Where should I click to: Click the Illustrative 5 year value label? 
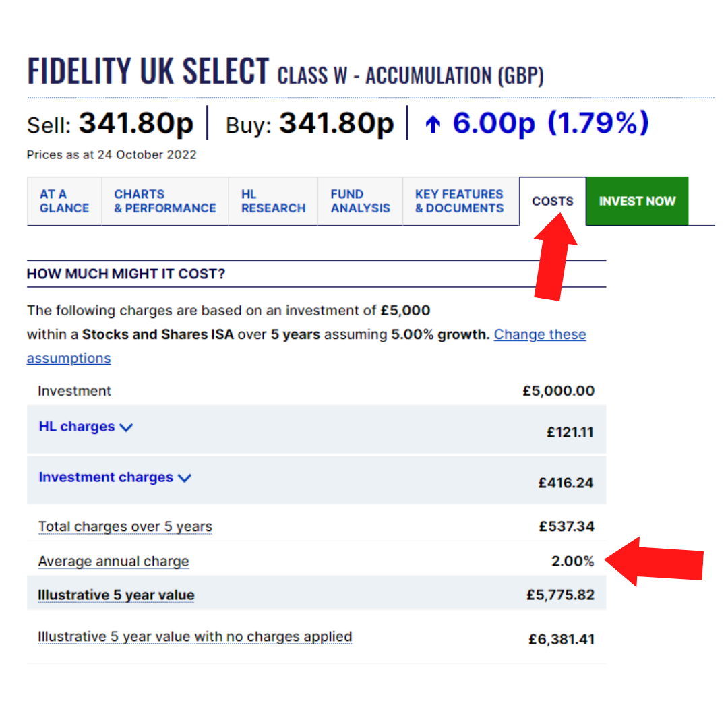coord(116,595)
